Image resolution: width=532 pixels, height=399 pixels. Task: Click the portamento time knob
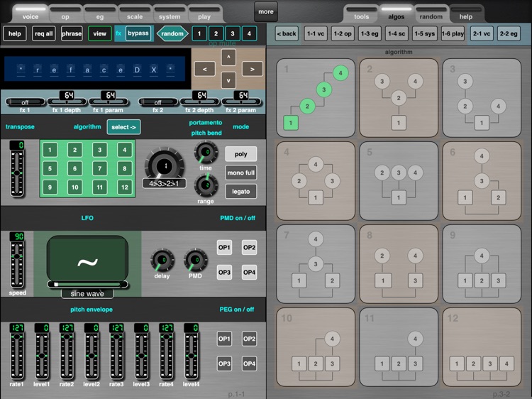pos(206,151)
